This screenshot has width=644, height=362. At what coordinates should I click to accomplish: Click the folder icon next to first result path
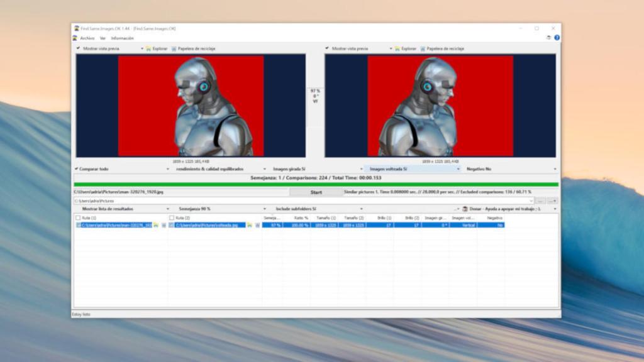(155, 225)
